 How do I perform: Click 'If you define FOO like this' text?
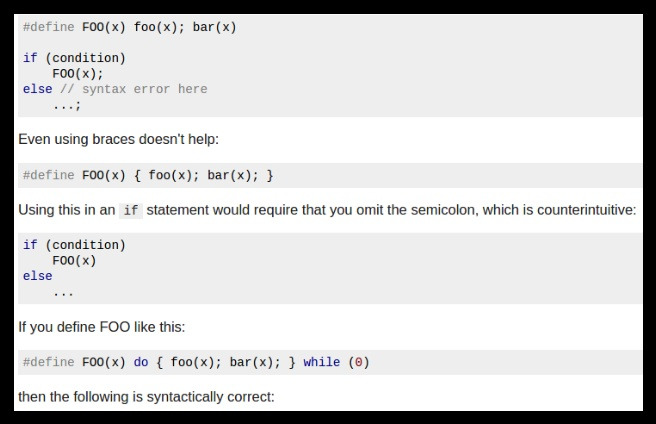tap(102, 327)
